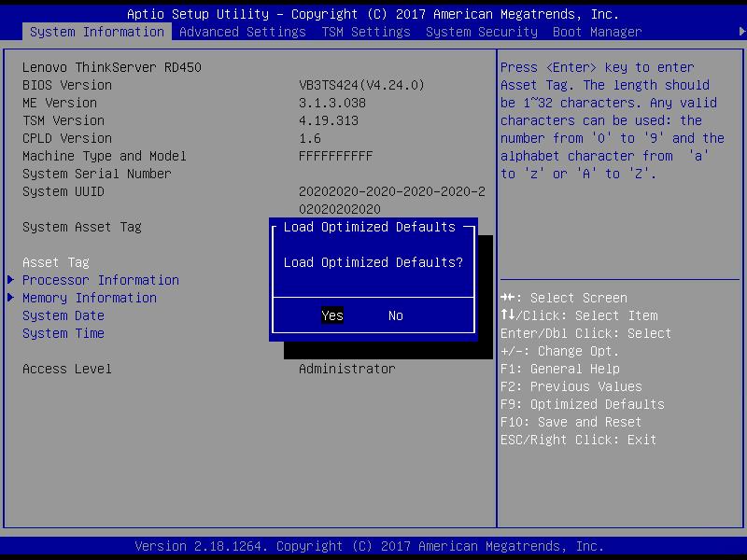The image size is (747, 560).
Task: Select the System Date entry
Action: pyautogui.click(x=63, y=315)
